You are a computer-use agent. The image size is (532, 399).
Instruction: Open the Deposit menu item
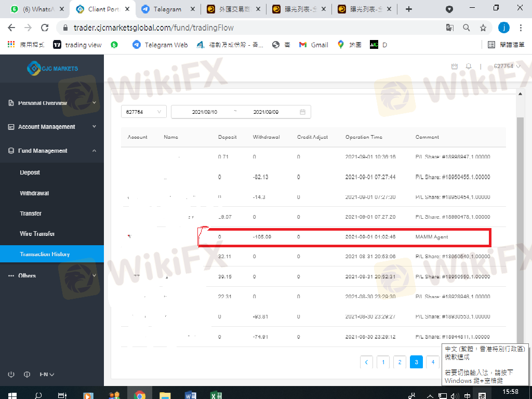(x=30, y=172)
